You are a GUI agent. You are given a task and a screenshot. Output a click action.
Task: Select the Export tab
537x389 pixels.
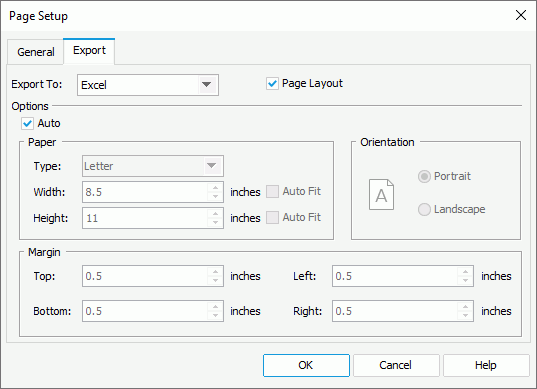coord(89,50)
